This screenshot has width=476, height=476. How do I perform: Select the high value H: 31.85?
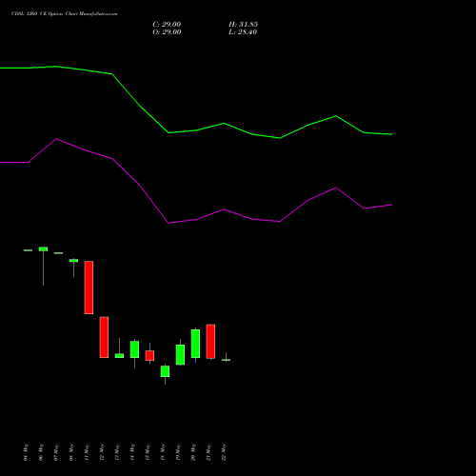pyautogui.click(x=243, y=25)
